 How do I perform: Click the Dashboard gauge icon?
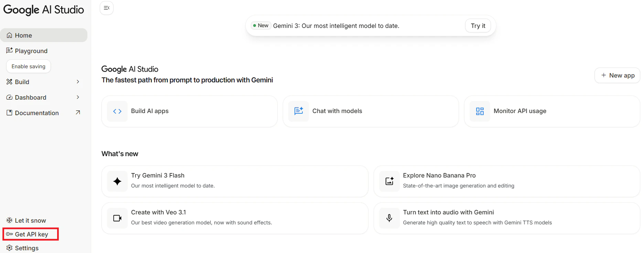point(9,98)
